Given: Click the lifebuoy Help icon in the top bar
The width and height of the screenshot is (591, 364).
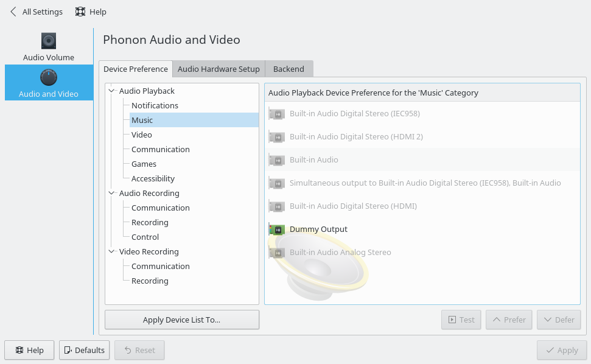Looking at the screenshot, I should tap(80, 12).
